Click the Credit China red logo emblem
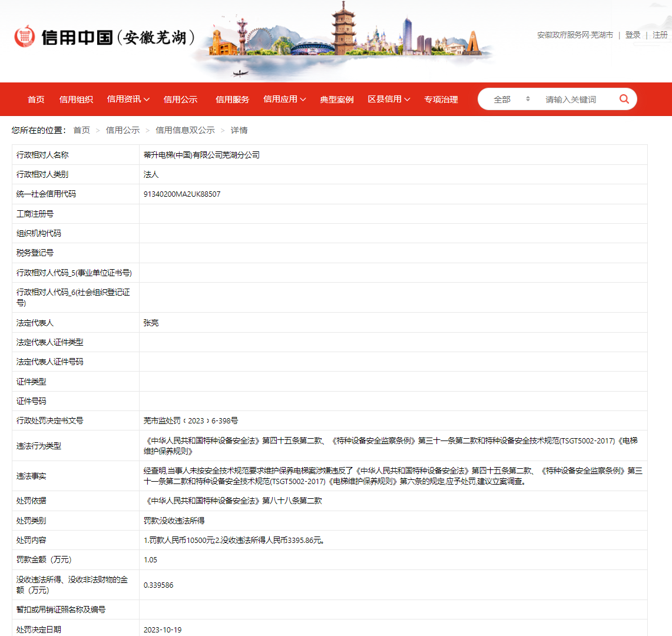This screenshot has height=636, width=672. [24, 37]
